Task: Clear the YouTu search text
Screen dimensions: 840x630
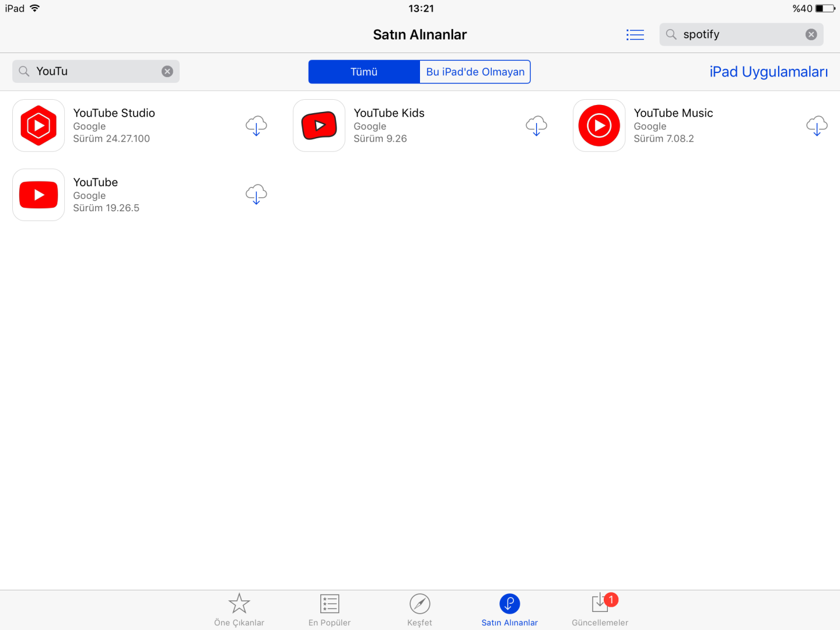Action: pos(167,71)
